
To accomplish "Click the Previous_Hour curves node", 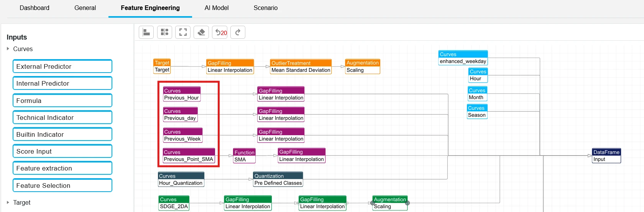I will click(182, 94).
